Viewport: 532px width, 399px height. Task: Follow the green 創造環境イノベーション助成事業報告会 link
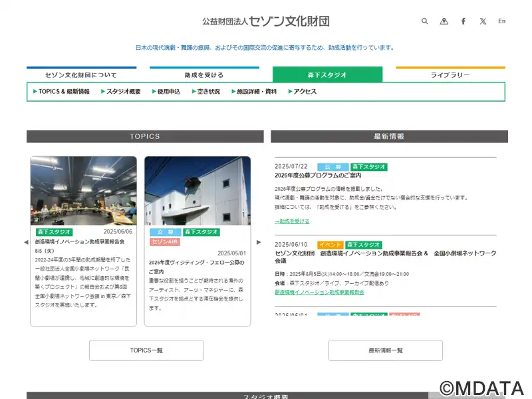click(x=319, y=292)
